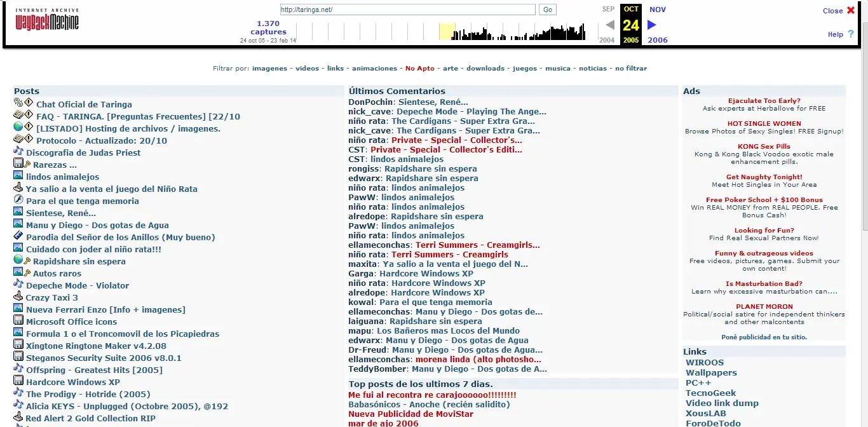The image size is (868, 427).
Task: Open the TecnoGeek link in Links
Action: [x=710, y=393]
